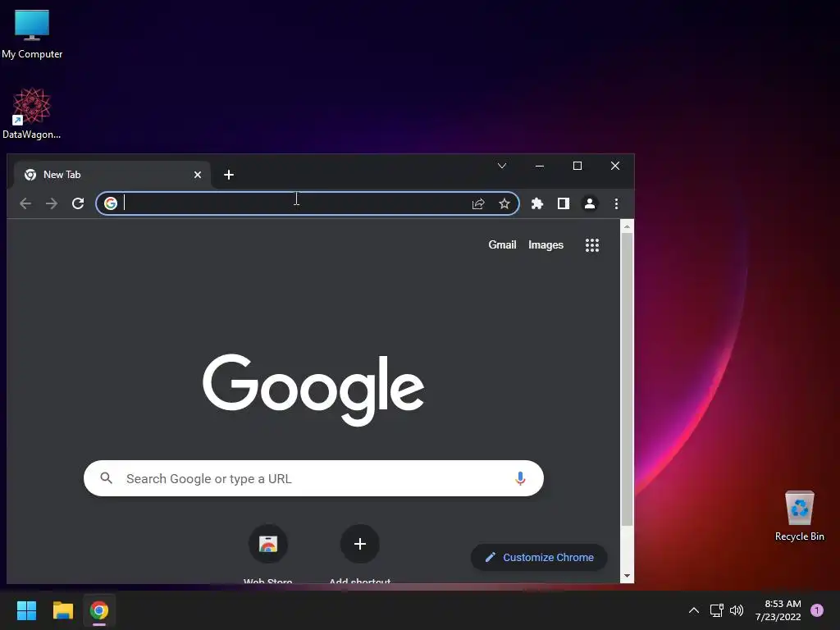Click the magnifier icon in Google search box

click(x=106, y=478)
